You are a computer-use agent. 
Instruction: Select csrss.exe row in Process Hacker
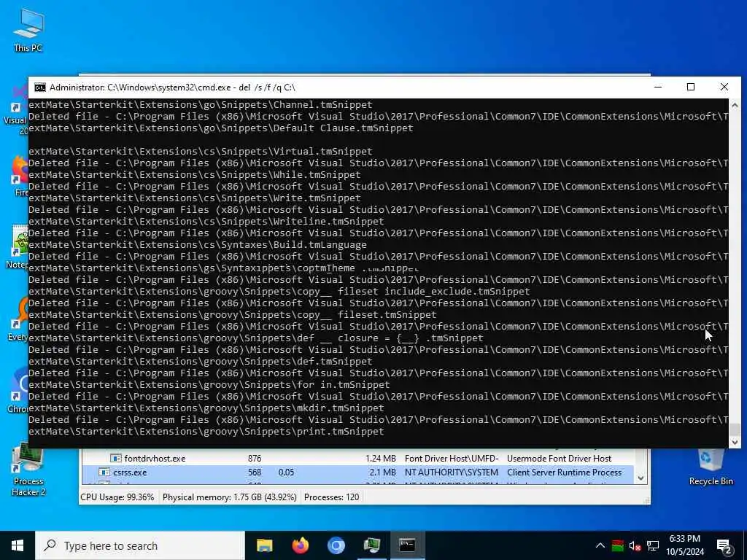click(x=357, y=472)
